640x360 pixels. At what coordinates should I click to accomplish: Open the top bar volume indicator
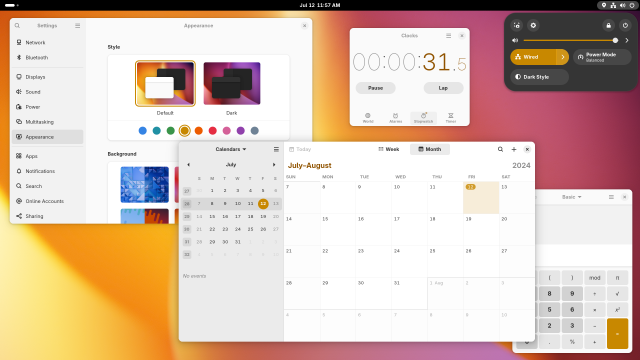click(x=622, y=5)
